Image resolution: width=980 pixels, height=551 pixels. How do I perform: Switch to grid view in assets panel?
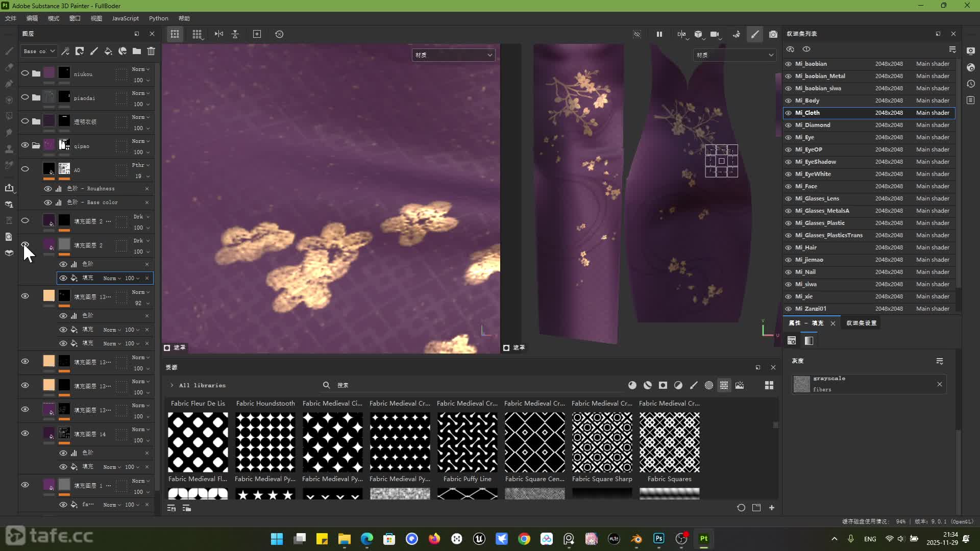click(x=769, y=385)
